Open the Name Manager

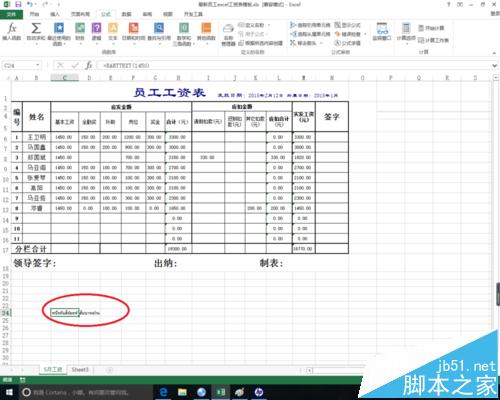pos(228,35)
